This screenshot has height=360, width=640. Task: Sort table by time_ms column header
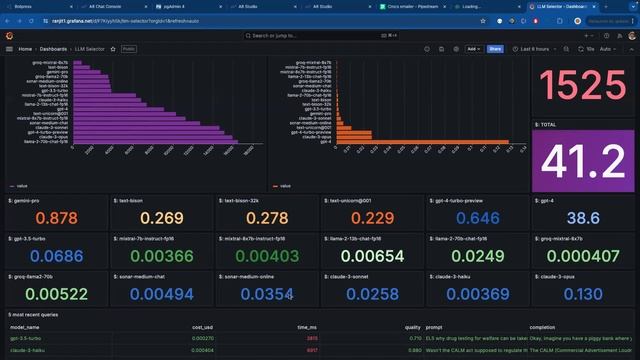pos(307,327)
